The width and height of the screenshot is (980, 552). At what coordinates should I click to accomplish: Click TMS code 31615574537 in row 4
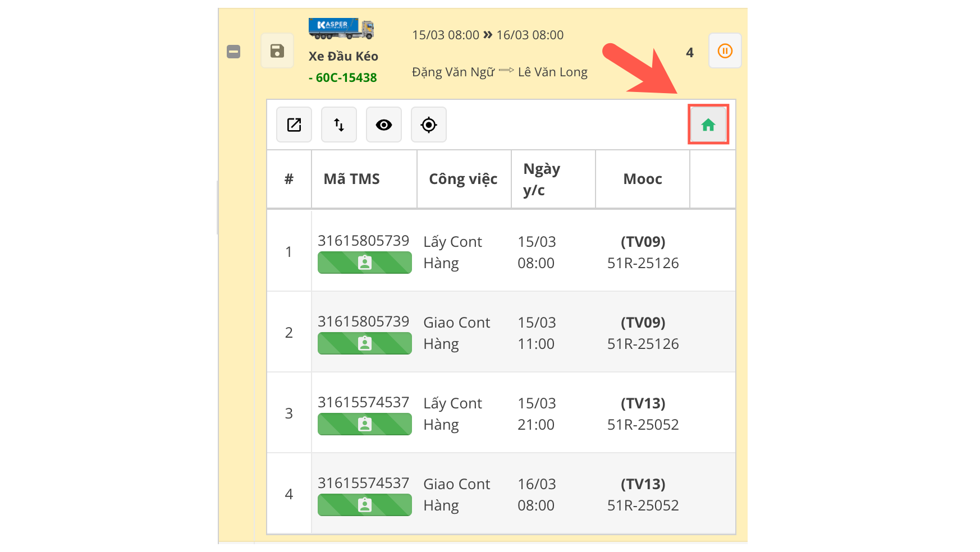[363, 483]
